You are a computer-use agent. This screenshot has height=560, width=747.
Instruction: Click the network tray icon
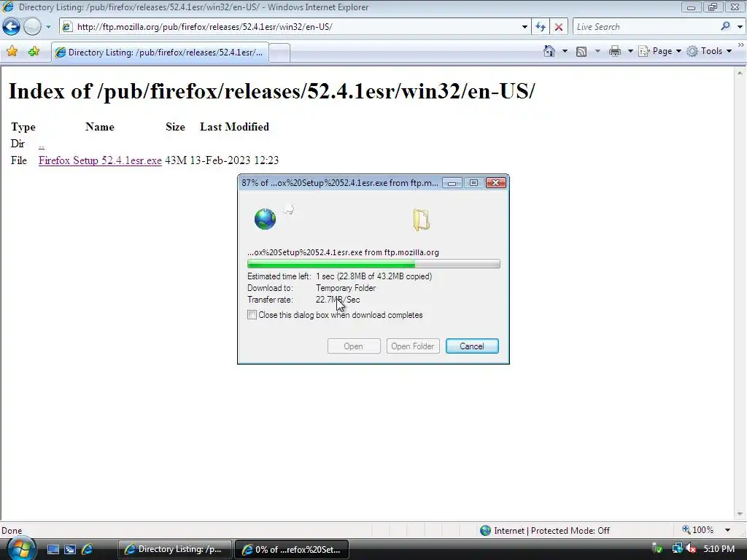click(677, 549)
